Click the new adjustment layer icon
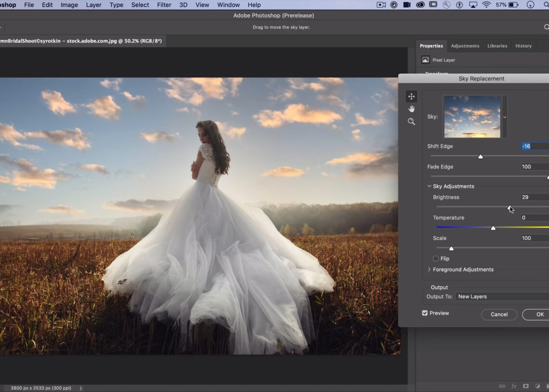 [537, 386]
